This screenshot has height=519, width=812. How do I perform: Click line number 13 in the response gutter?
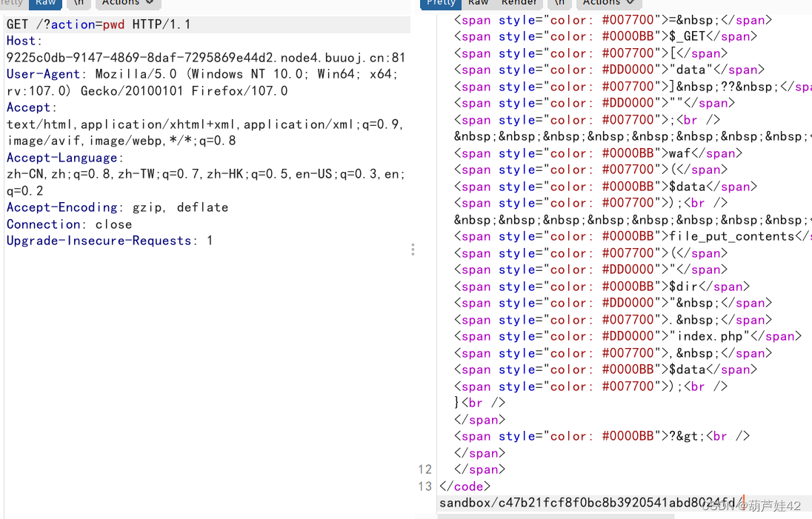425,486
